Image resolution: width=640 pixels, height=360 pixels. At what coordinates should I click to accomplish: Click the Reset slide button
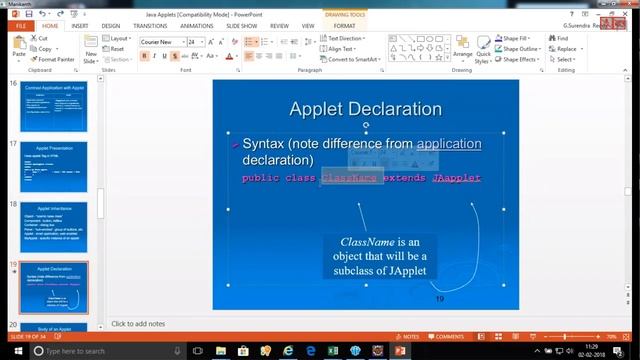(x=113, y=49)
